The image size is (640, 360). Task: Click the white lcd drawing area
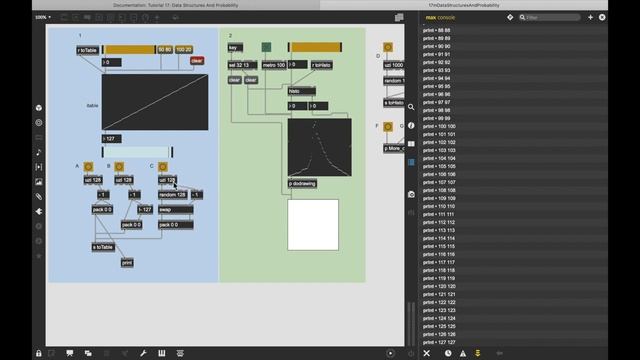[313, 224]
